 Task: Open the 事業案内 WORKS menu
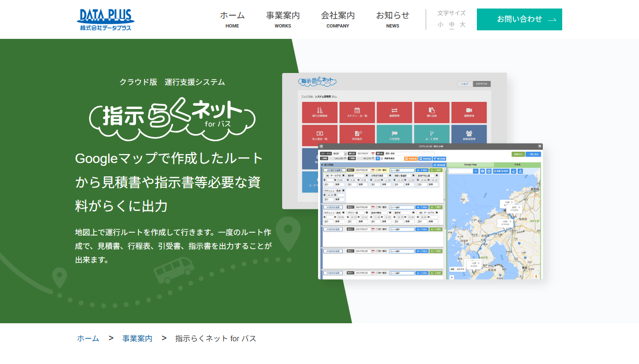coord(283,19)
